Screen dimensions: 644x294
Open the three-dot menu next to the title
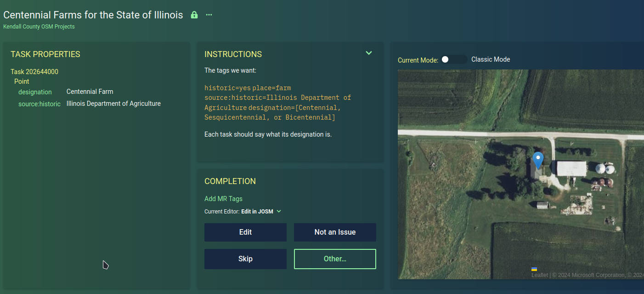click(209, 15)
